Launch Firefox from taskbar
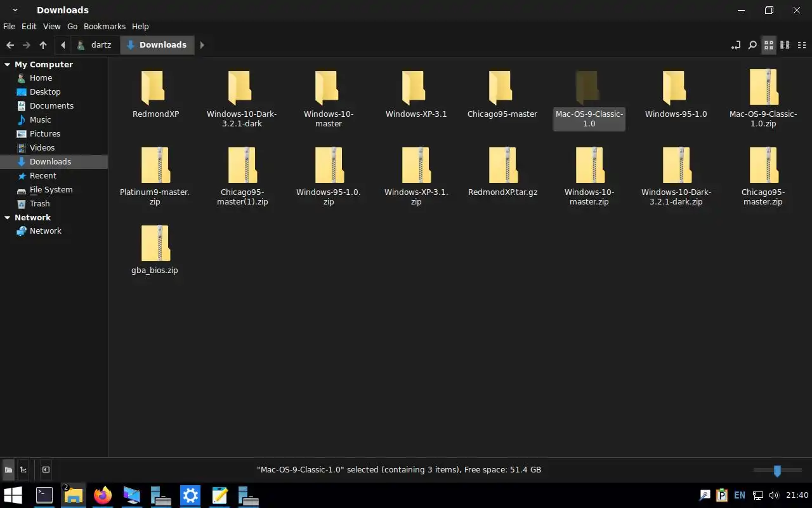The height and width of the screenshot is (508, 812). click(103, 495)
